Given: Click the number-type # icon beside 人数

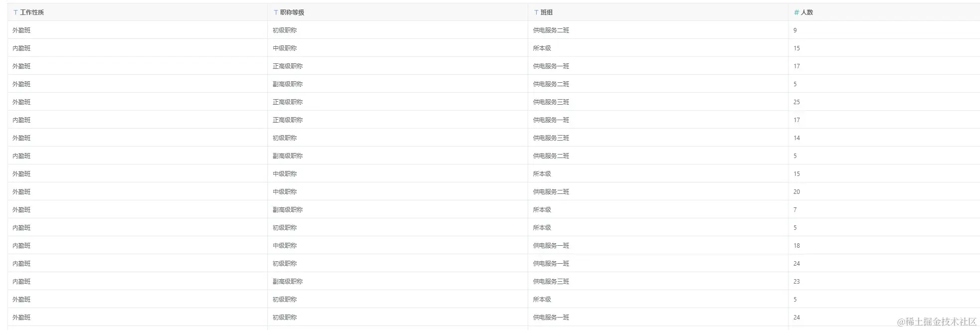Looking at the screenshot, I should point(796,12).
